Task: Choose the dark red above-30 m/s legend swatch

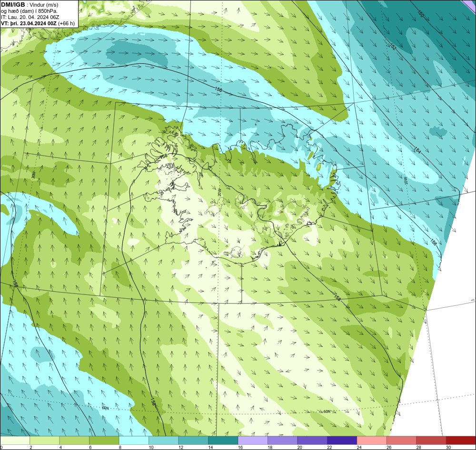Action: tap(461, 440)
